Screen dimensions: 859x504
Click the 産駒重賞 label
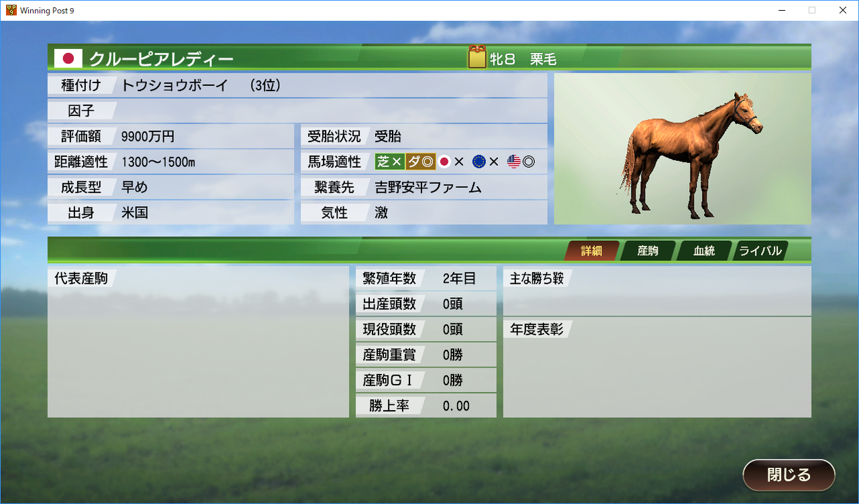[x=389, y=355]
